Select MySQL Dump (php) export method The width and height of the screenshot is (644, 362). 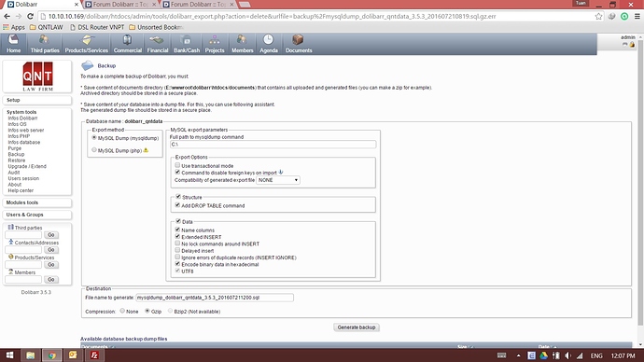[x=94, y=150]
